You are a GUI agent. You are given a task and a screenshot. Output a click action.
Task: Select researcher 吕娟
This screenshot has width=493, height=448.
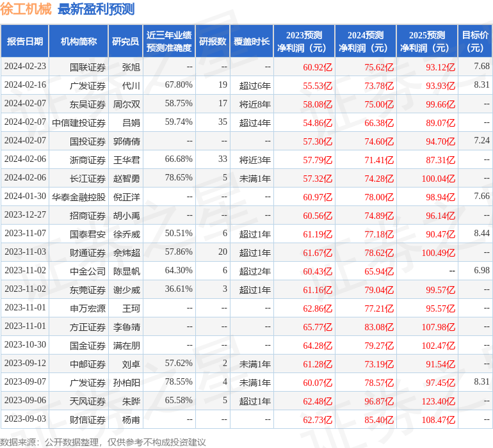point(131,123)
